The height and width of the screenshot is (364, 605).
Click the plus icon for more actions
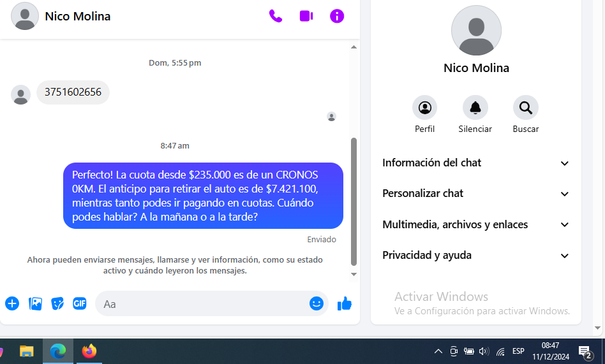coord(12,304)
